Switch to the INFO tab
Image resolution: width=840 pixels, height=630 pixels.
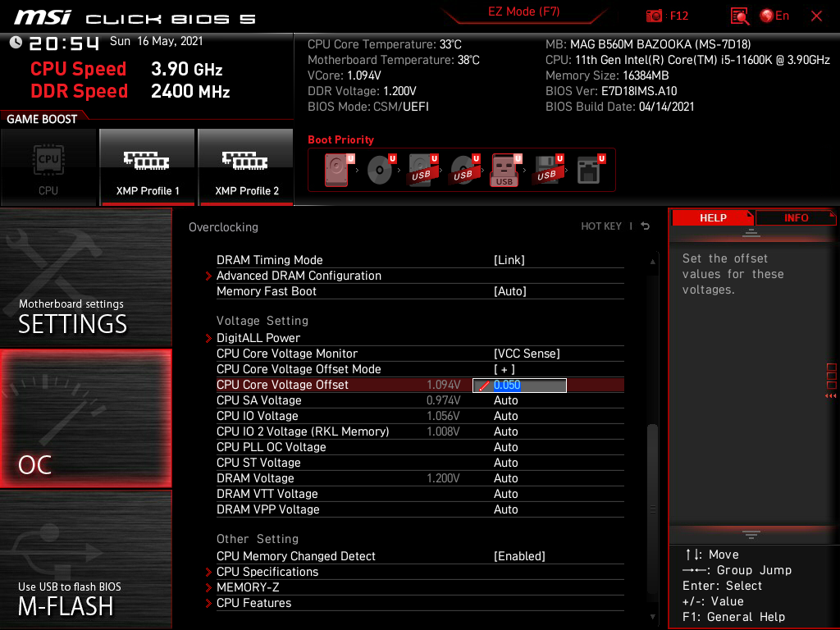(796, 218)
